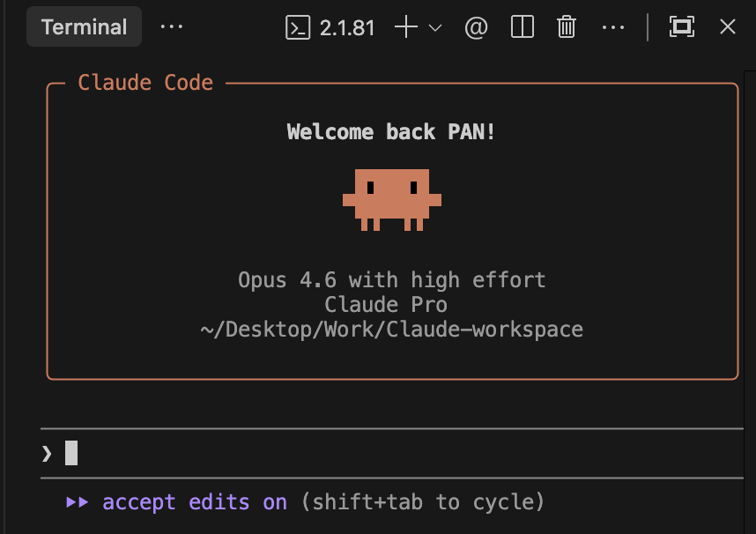Expand the launch profile dropdown chevron
The width and height of the screenshot is (756, 534).
(x=435, y=28)
